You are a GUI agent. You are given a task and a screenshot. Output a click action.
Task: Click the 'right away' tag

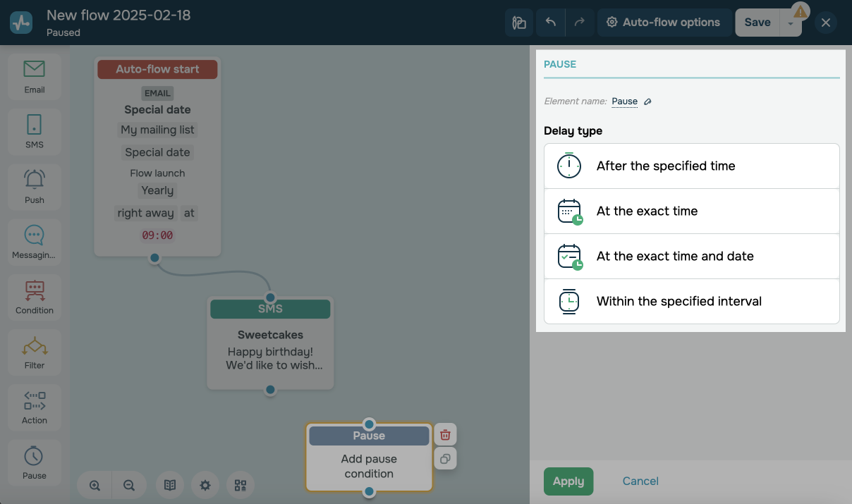point(146,213)
